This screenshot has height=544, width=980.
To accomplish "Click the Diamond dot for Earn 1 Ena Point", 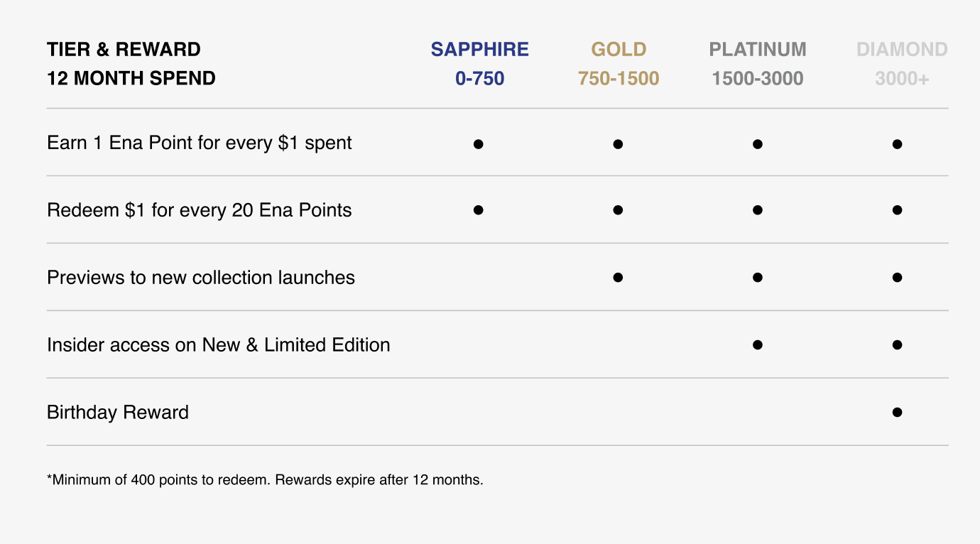I will 897,144.
